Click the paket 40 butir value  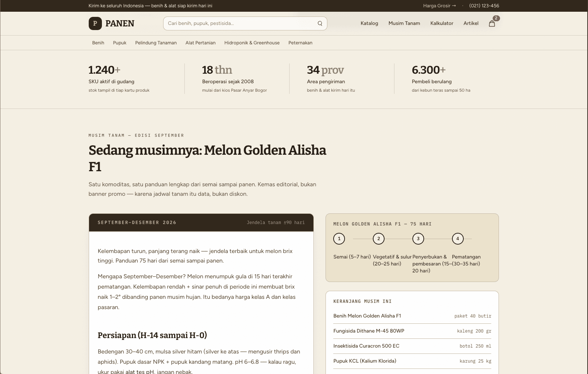pos(473,316)
